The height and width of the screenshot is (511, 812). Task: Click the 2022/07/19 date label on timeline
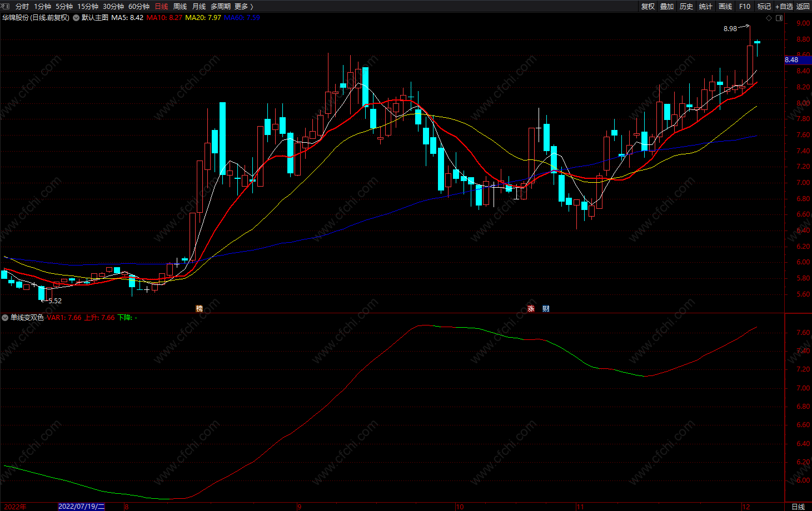pyautogui.click(x=81, y=507)
